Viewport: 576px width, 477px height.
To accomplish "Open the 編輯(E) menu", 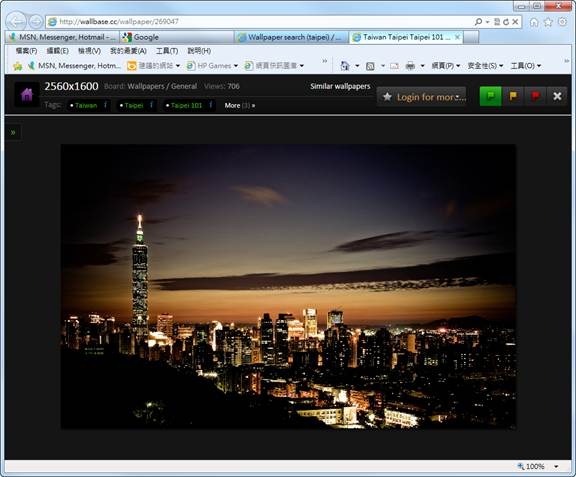I will [x=57, y=51].
